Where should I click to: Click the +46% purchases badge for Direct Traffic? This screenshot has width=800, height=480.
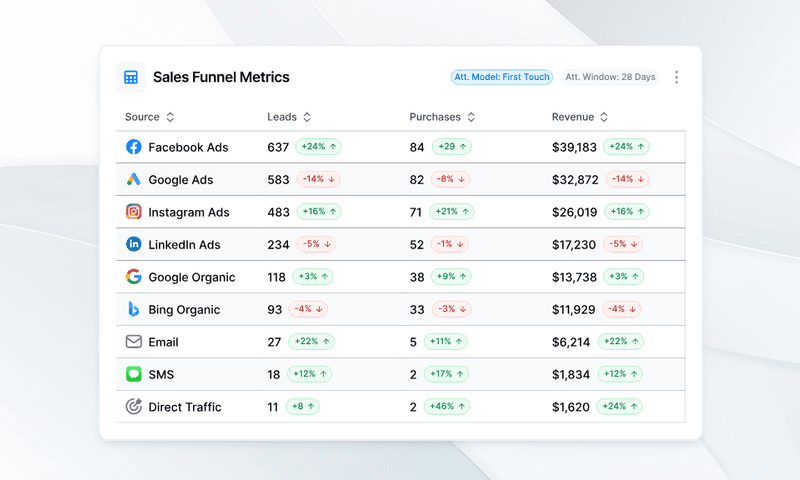click(x=447, y=407)
